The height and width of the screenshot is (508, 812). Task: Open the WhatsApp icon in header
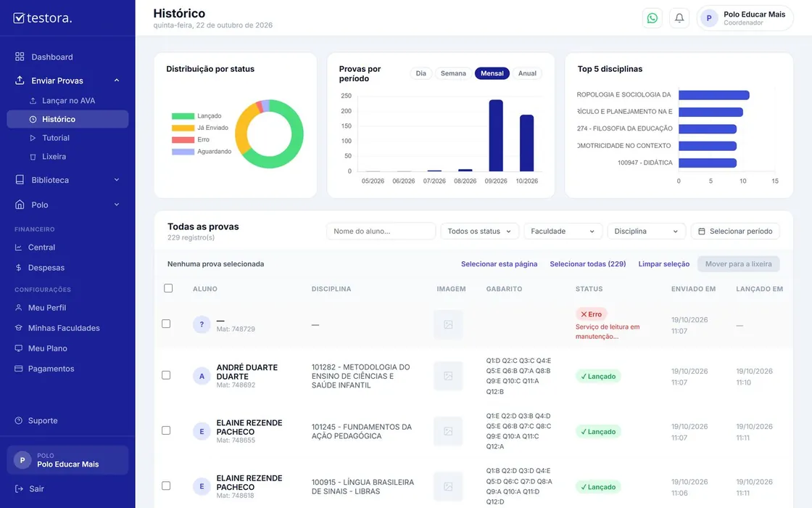pos(652,18)
